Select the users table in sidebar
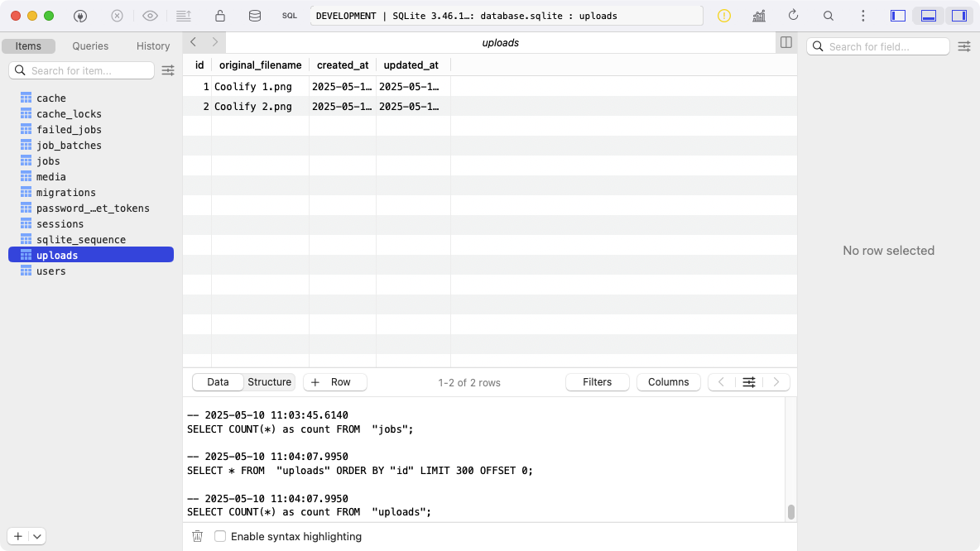The height and width of the screenshot is (551, 980). 50,271
